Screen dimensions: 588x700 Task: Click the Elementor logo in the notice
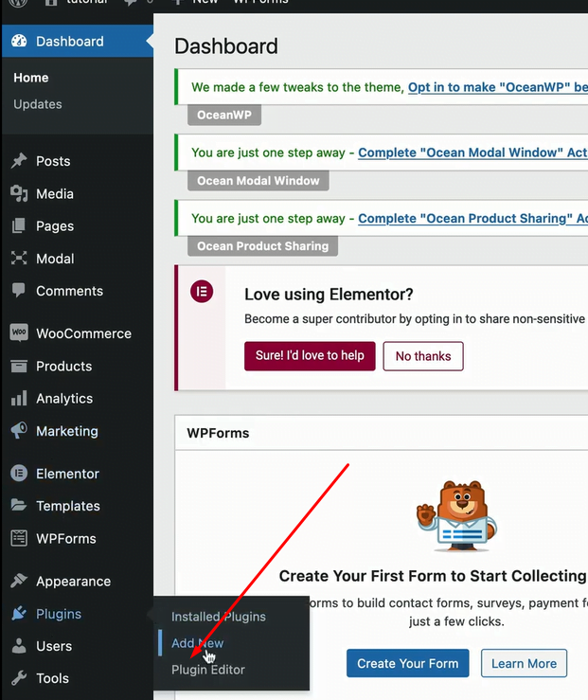pos(202,292)
